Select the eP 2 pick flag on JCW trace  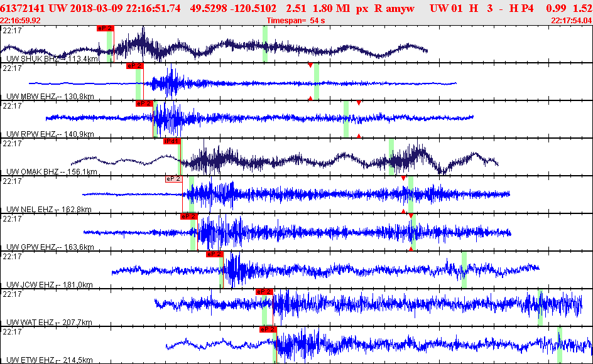pos(214,254)
